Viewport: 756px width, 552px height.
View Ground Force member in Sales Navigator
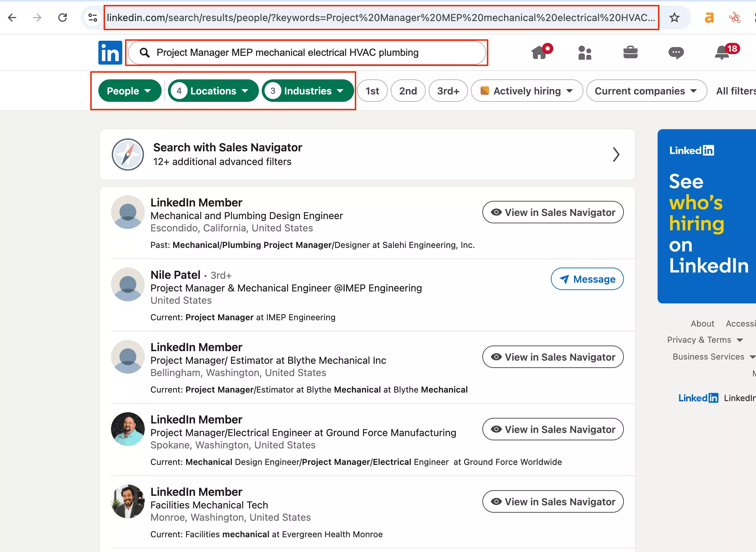point(553,429)
